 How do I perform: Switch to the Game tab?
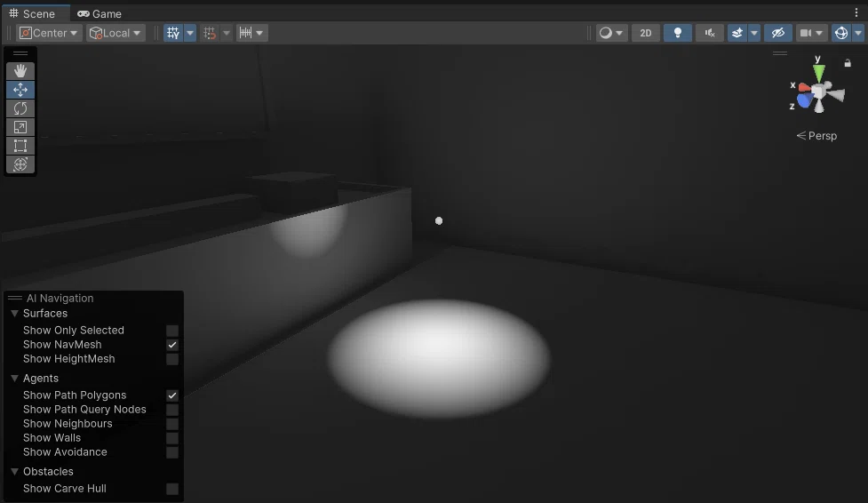coord(100,14)
